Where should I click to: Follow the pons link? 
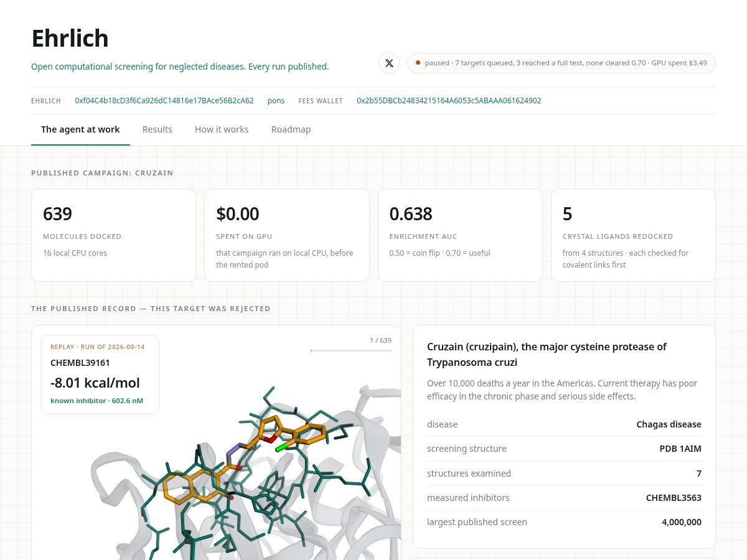[x=276, y=101]
